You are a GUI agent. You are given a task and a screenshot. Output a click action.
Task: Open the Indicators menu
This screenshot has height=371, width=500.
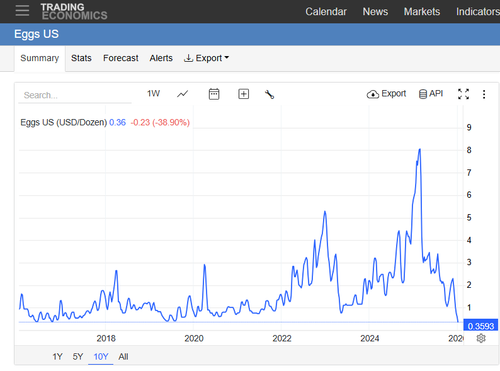pyautogui.click(x=478, y=12)
